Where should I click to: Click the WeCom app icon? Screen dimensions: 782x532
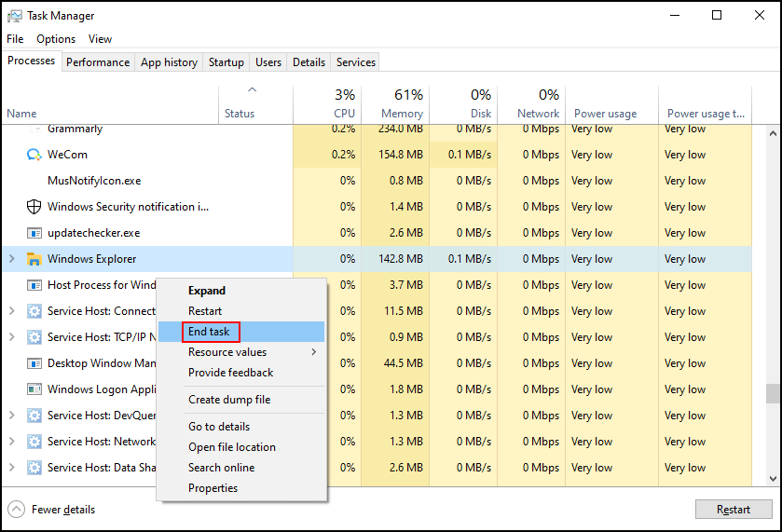[34, 155]
